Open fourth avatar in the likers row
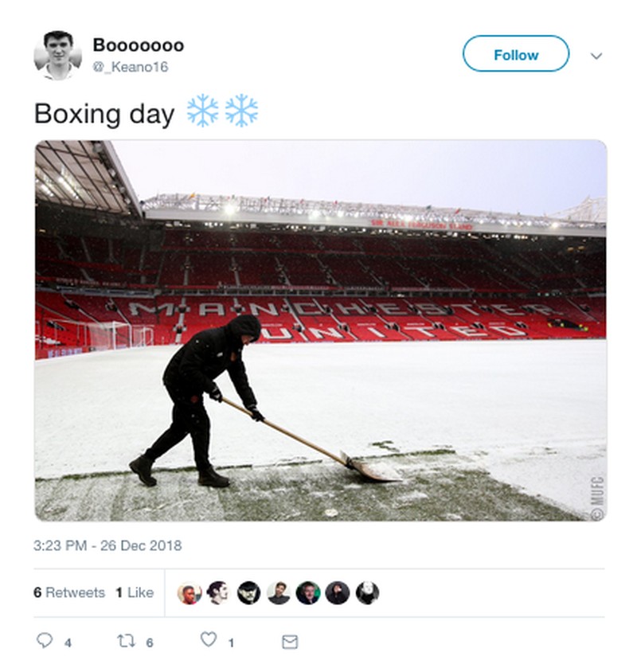The width and height of the screenshot is (637, 672). (x=278, y=592)
